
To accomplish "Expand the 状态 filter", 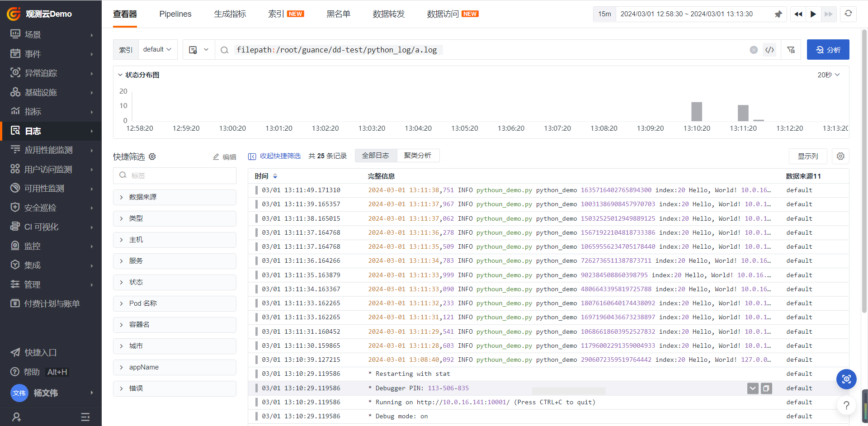I will click(175, 282).
